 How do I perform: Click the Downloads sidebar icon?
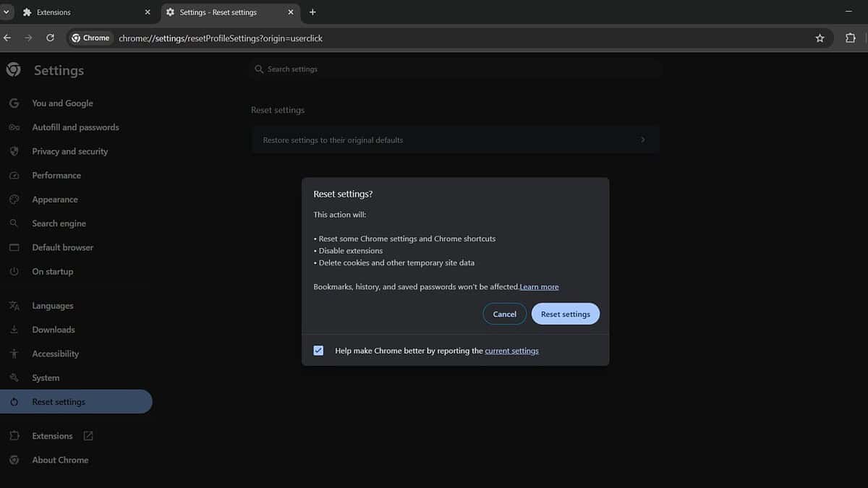tap(14, 330)
